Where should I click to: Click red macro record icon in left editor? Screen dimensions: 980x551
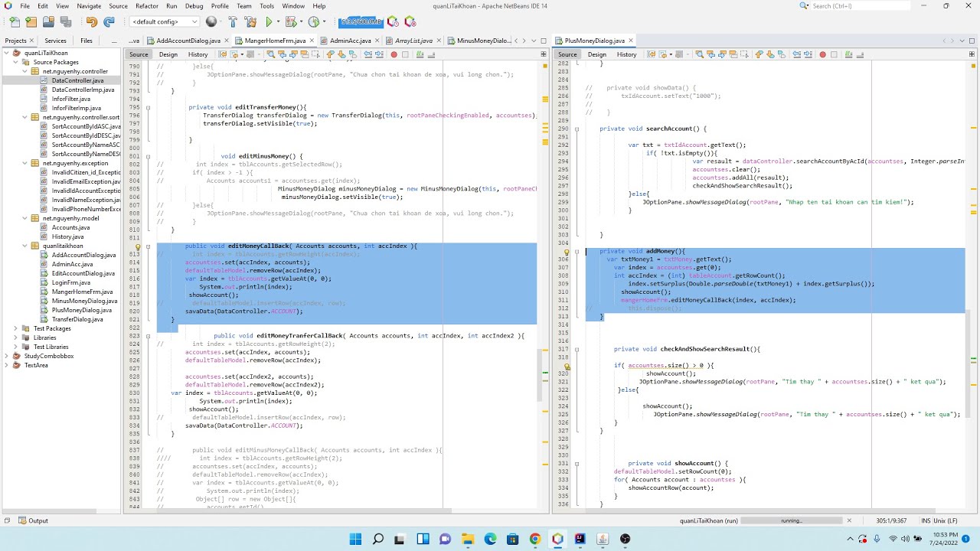click(394, 54)
